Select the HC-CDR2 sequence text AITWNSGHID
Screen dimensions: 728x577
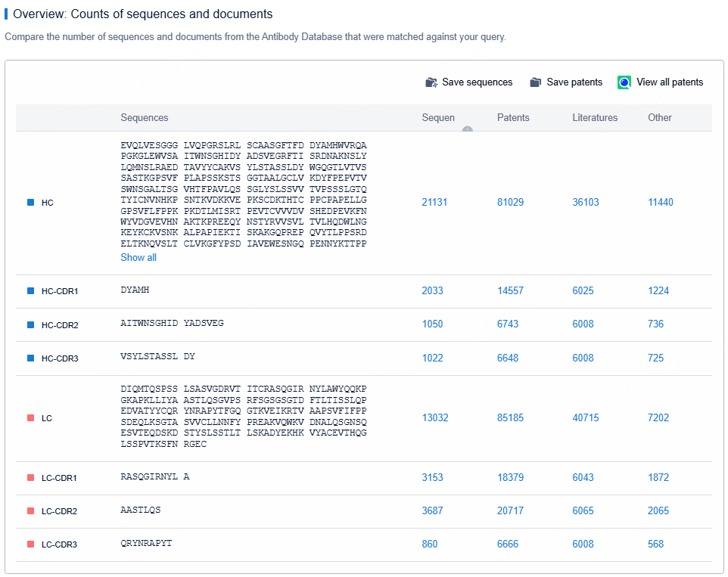coord(149,324)
